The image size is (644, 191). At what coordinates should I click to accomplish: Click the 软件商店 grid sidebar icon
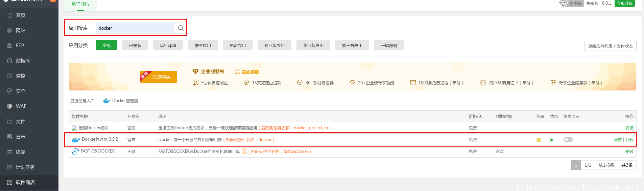click(9, 182)
